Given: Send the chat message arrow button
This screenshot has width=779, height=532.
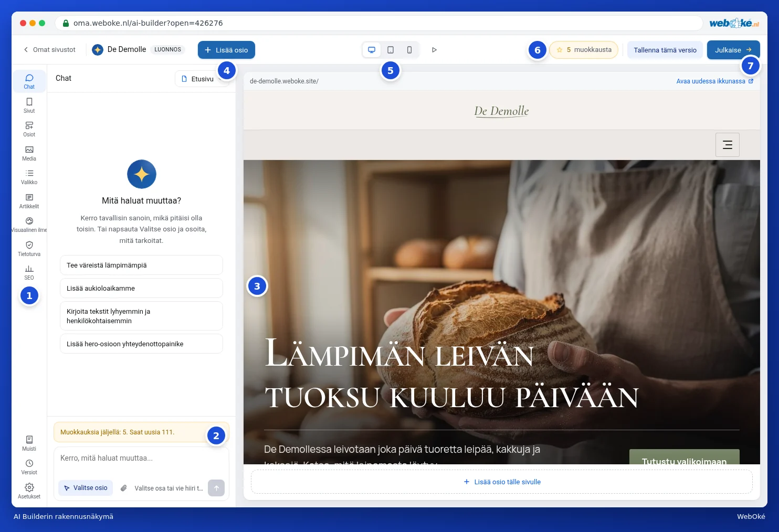Looking at the screenshot, I should [x=216, y=488].
